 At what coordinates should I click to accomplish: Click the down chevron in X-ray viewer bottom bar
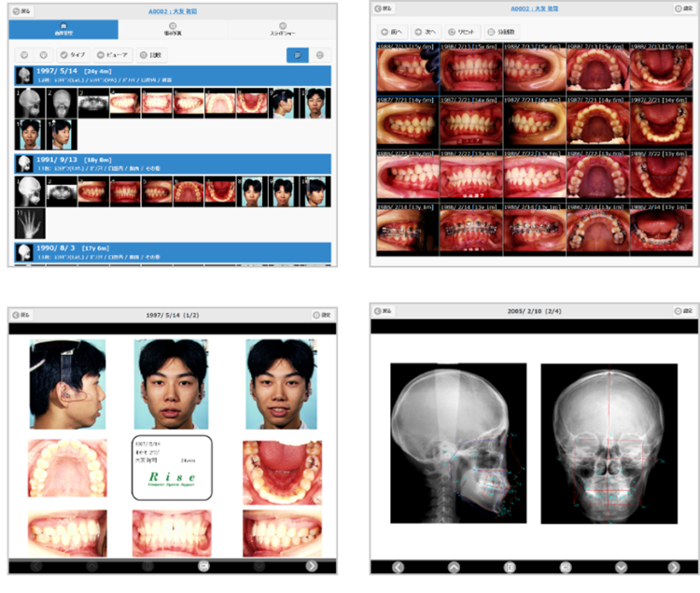tap(620, 567)
